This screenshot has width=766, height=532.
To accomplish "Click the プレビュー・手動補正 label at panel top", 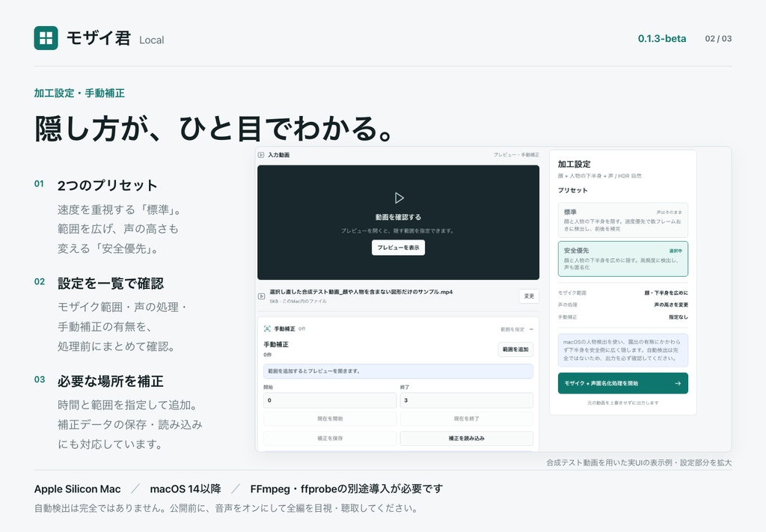I will coord(516,155).
